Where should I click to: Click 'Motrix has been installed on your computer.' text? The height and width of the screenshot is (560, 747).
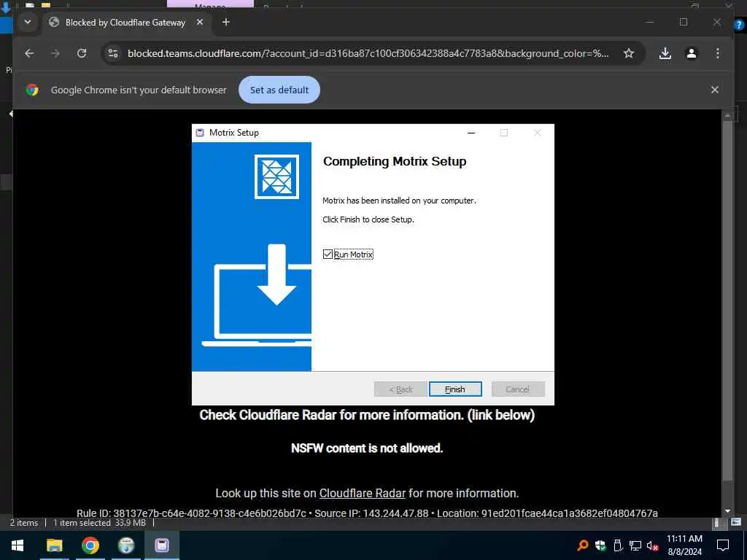[399, 201]
